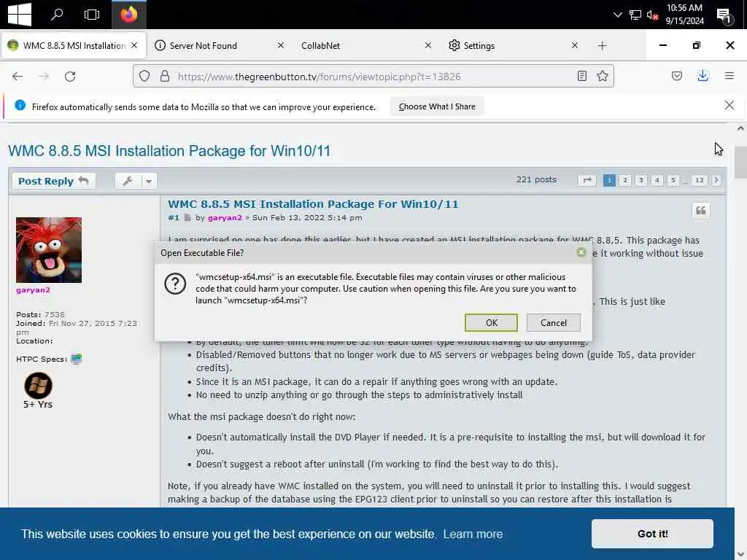Viewport: 747px width, 560px height.
Task: View site security padlock info
Action: pyautogui.click(x=165, y=76)
